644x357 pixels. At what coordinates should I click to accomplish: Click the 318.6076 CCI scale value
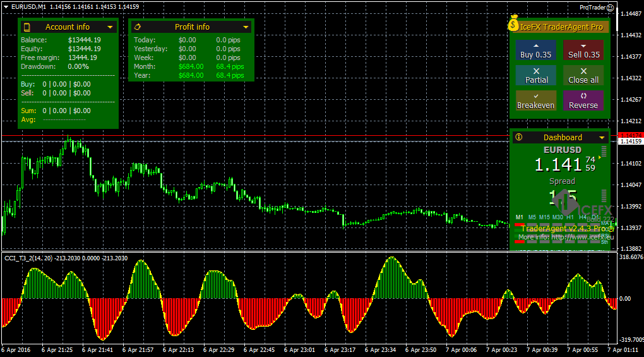click(631, 257)
